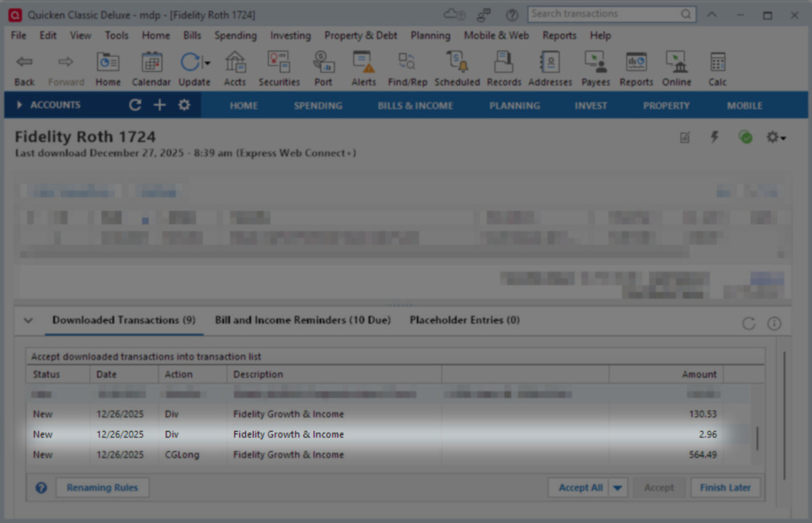The image size is (812, 523).
Task: Sort by the Status column header
Action: point(58,374)
